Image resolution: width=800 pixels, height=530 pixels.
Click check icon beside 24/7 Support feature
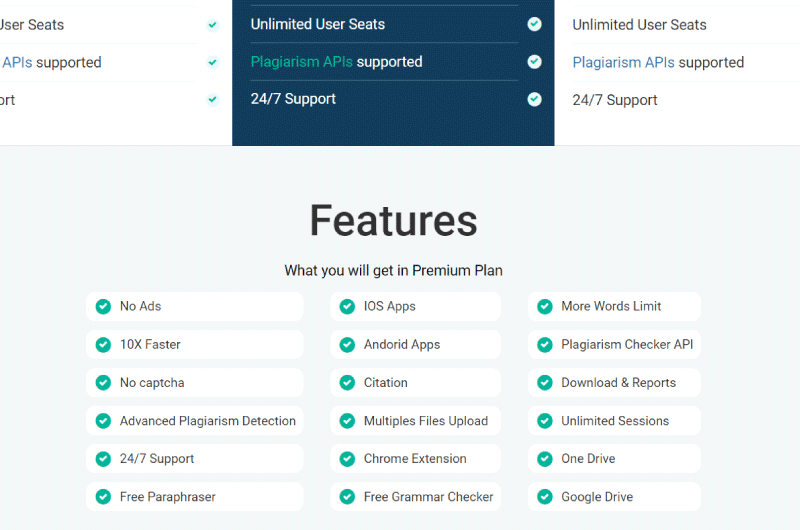pyautogui.click(x=104, y=459)
